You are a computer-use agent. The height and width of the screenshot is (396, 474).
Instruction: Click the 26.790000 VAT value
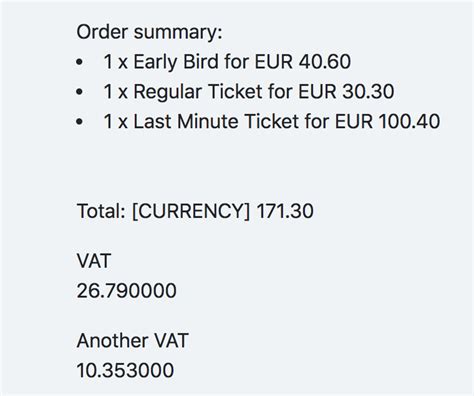[x=127, y=291]
